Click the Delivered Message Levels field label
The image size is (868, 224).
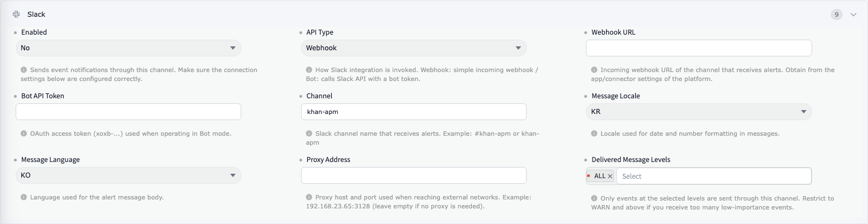(x=631, y=160)
